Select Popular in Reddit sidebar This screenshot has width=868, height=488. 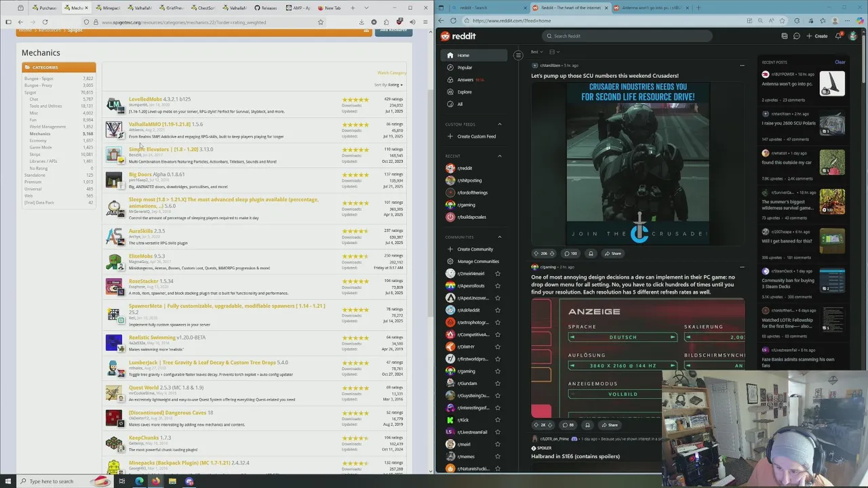pos(465,68)
